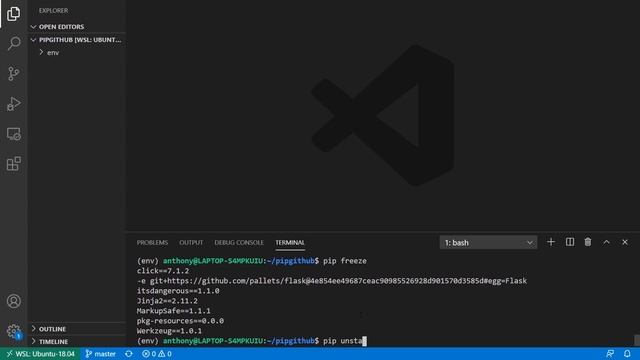Select the 1: bash terminal dropdown
This screenshot has height=360, width=640.
tap(488, 242)
